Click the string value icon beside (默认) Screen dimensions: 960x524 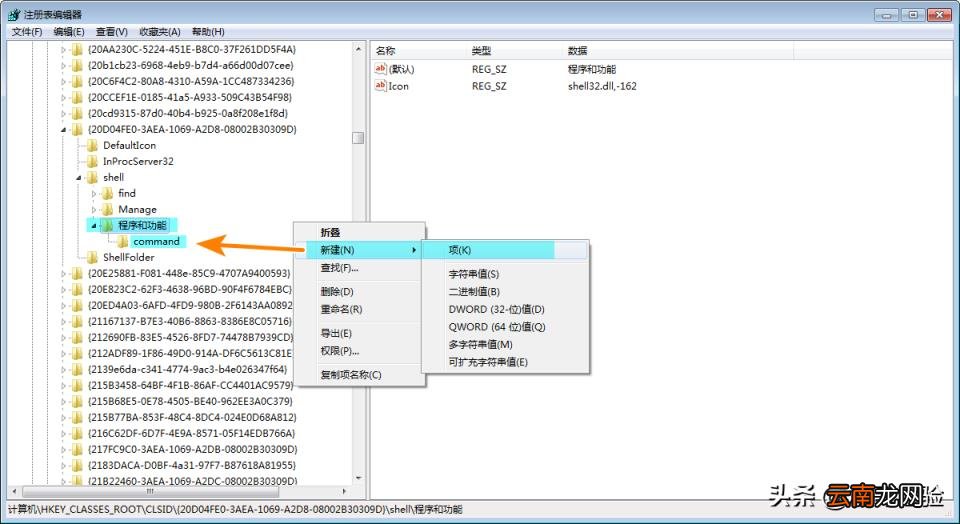(x=380, y=69)
